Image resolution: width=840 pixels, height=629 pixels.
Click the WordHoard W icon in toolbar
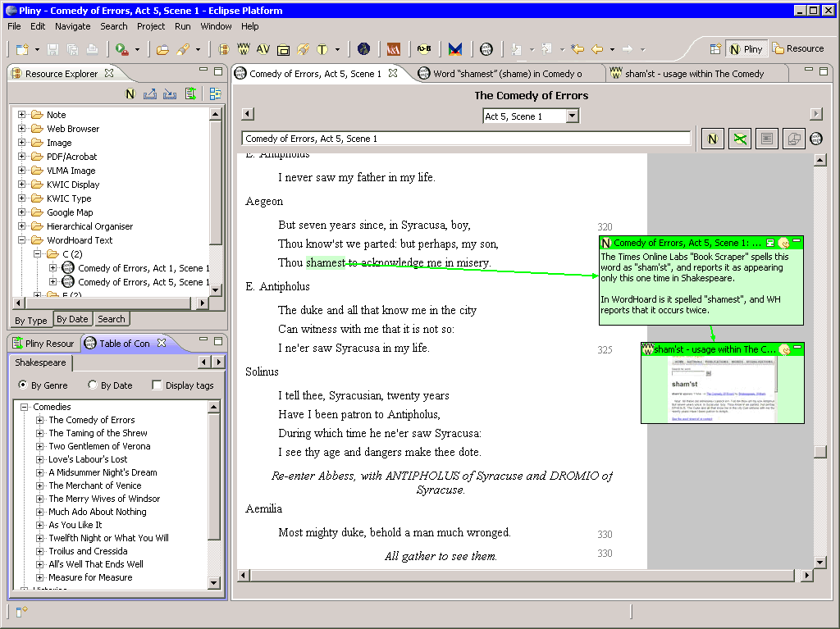click(x=243, y=49)
